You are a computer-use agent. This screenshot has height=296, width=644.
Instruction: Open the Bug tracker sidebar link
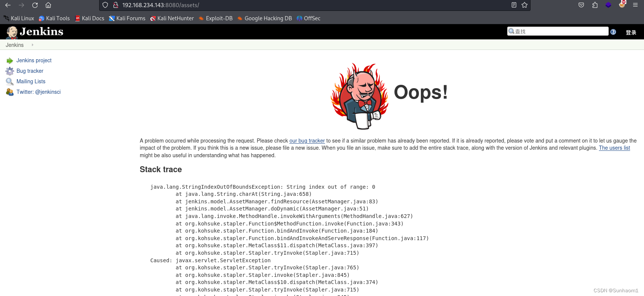pos(30,71)
